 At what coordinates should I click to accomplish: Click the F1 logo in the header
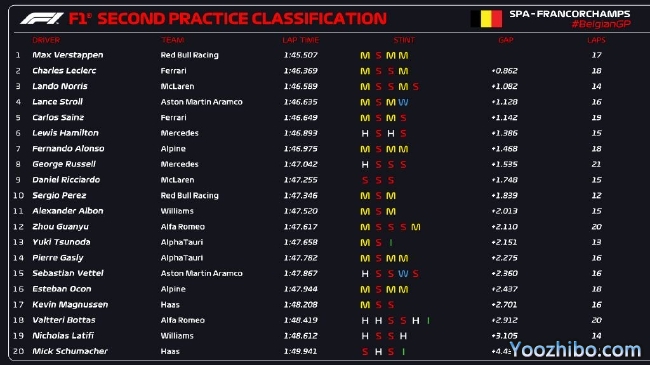(x=42, y=19)
